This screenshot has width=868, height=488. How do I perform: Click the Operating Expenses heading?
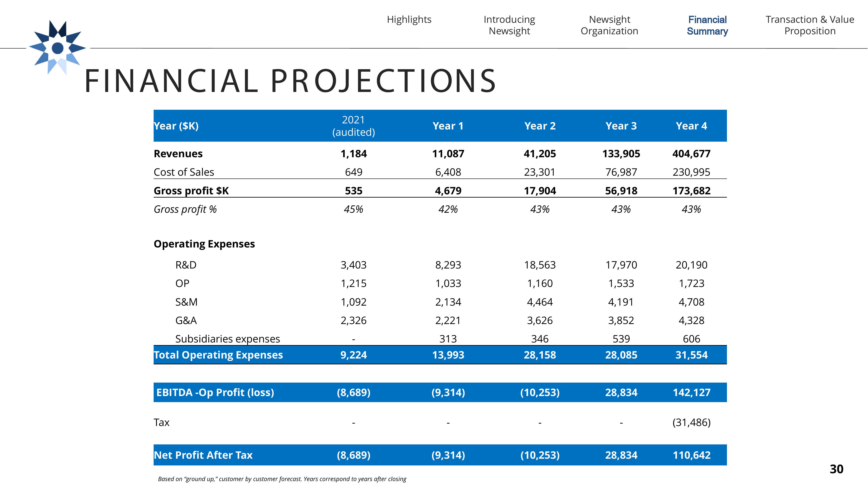(x=204, y=244)
